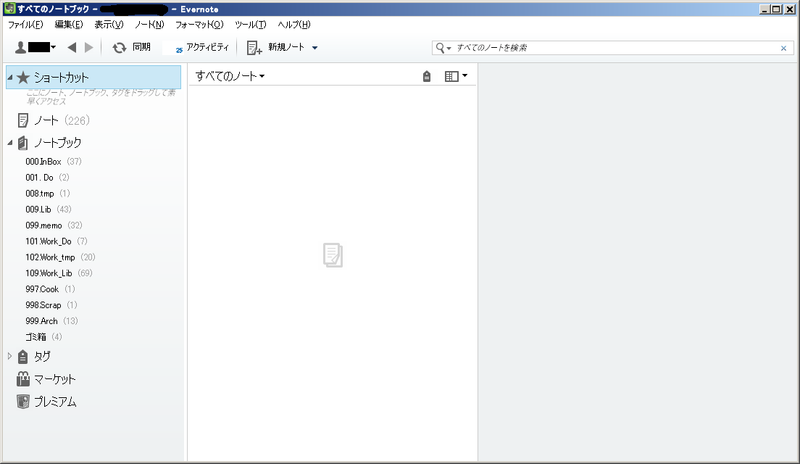Open プレミアム from the sidebar
This screenshot has height=464, width=800.
tap(46, 402)
